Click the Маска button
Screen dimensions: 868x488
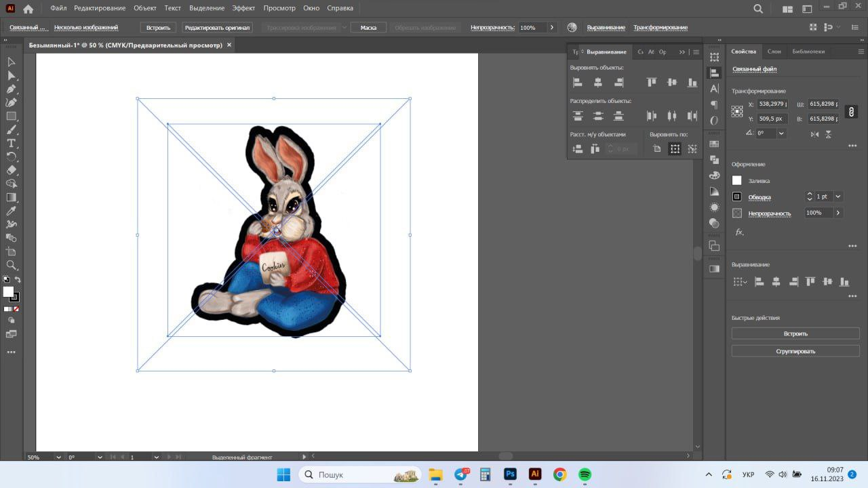(368, 28)
